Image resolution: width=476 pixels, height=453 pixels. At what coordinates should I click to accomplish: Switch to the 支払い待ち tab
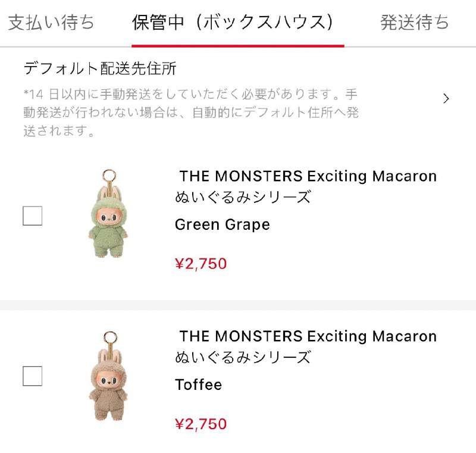51,23
